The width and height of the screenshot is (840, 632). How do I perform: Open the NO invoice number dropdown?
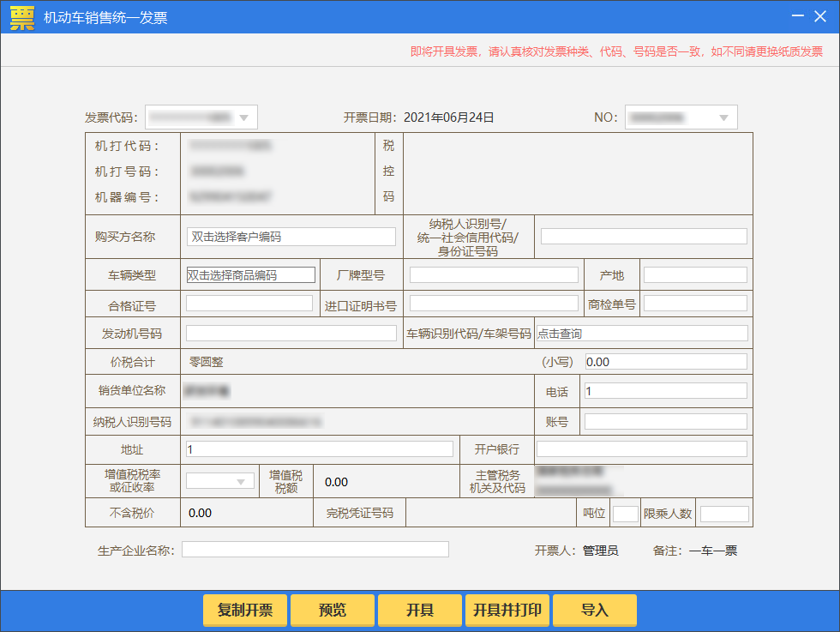(723, 117)
